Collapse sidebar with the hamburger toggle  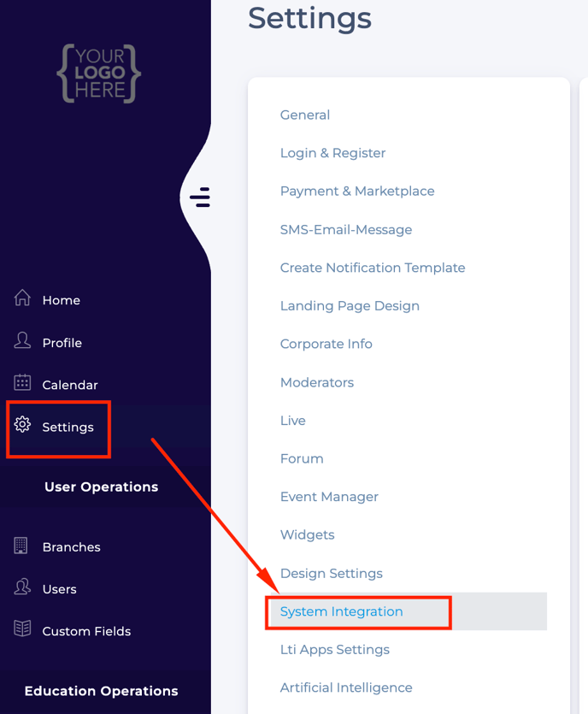click(x=200, y=198)
